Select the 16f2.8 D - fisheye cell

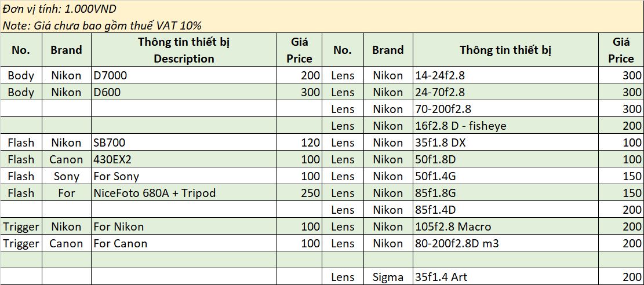505,126
